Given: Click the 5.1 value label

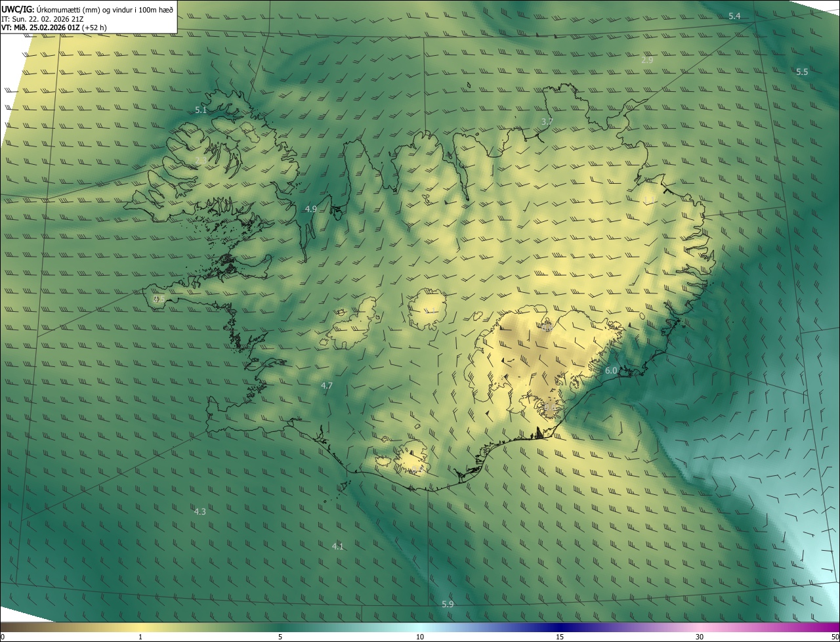Looking at the screenshot, I should pos(201,110).
